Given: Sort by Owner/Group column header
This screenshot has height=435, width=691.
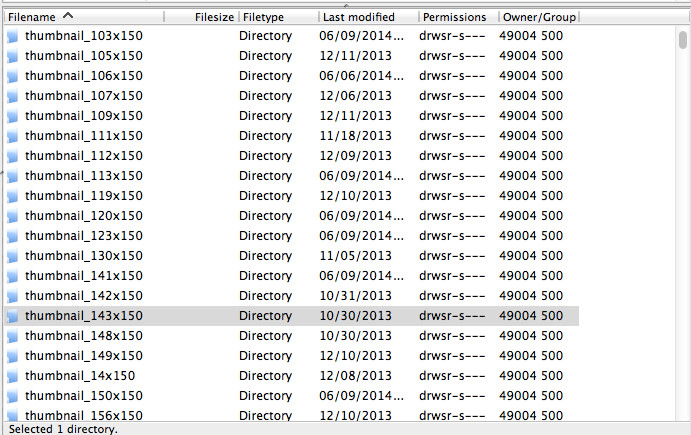Looking at the screenshot, I should coord(539,17).
